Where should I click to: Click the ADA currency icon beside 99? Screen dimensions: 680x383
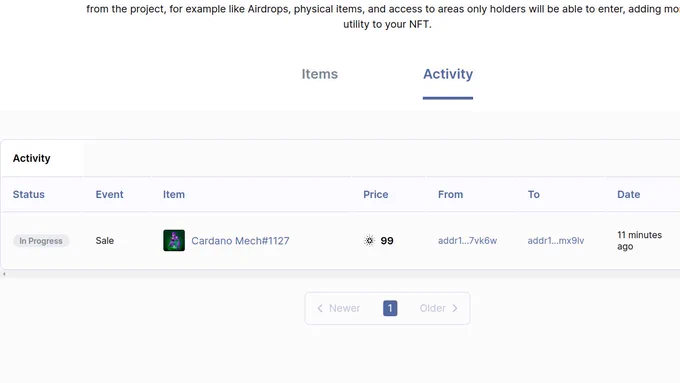click(x=369, y=241)
